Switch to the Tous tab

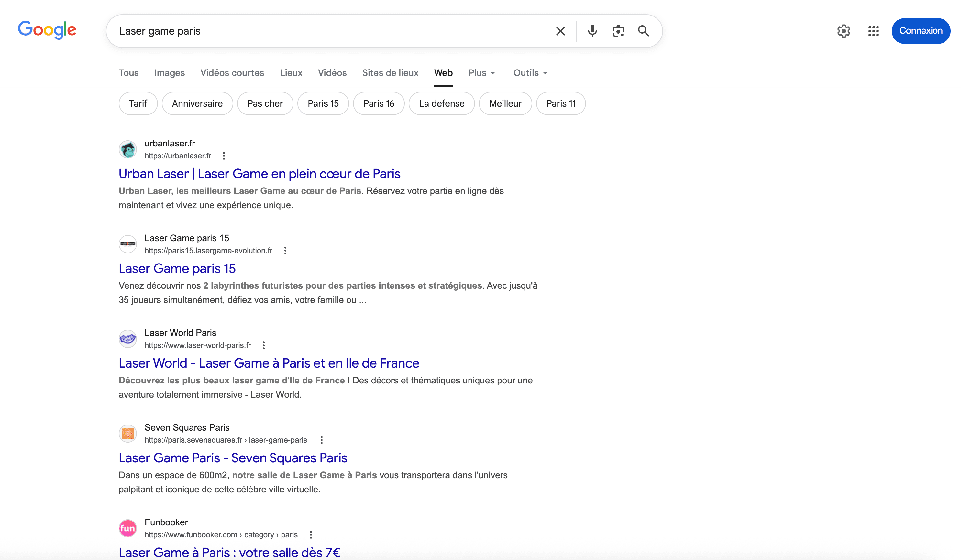pyautogui.click(x=128, y=73)
